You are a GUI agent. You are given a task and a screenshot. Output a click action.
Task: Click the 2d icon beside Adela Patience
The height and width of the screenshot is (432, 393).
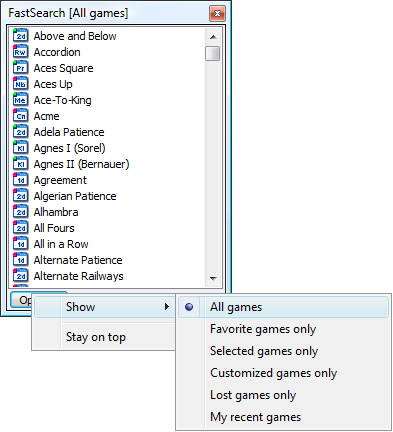coord(20,132)
